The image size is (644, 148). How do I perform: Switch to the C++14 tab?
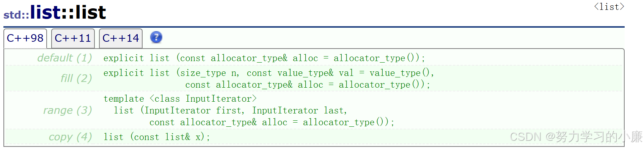coord(121,38)
